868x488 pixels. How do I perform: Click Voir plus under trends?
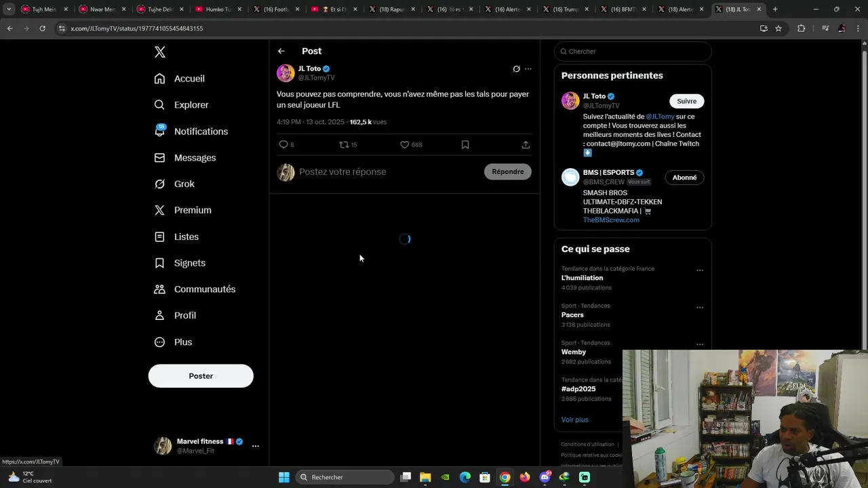point(574,420)
